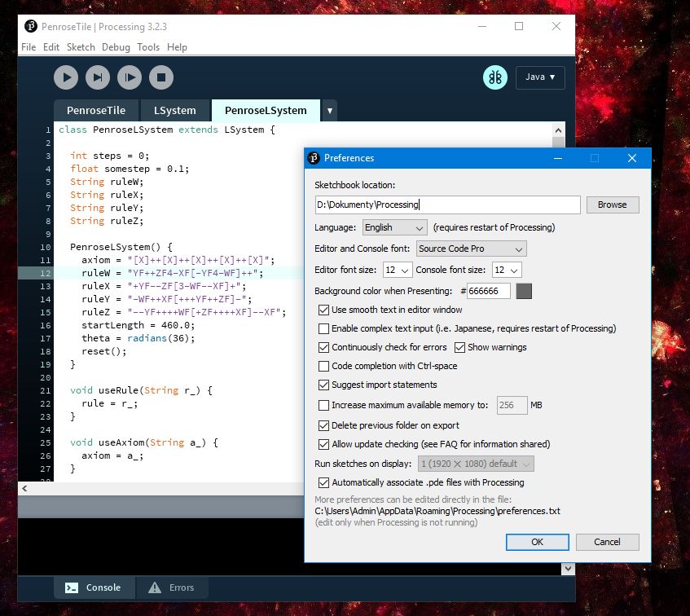The width and height of the screenshot is (690, 616).
Task: Click the Preferences dialog logo icon
Action: click(x=314, y=157)
